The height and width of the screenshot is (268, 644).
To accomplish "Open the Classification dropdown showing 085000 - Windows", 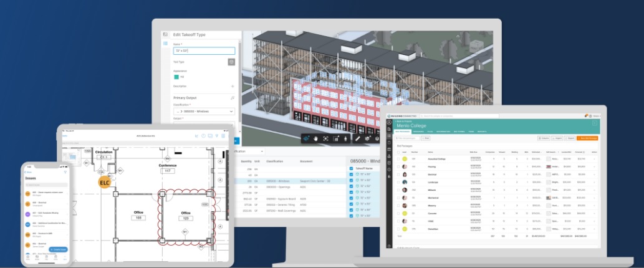I will coord(203,111).
